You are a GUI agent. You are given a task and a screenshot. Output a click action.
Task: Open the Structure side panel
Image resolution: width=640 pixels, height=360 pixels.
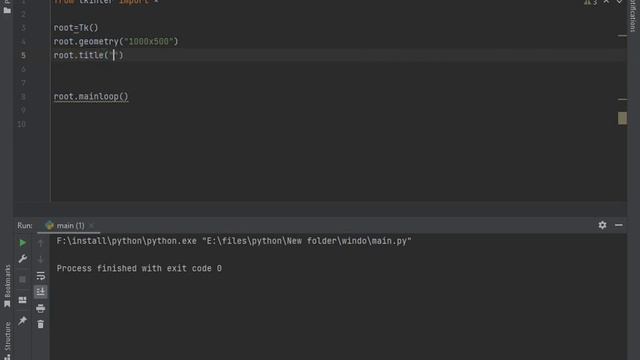point(7,340)
